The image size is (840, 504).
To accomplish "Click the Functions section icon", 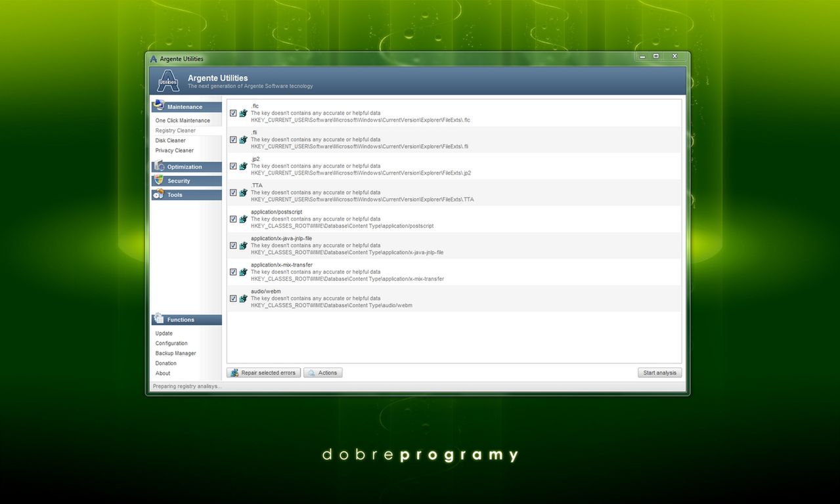I will click(158, 319).
